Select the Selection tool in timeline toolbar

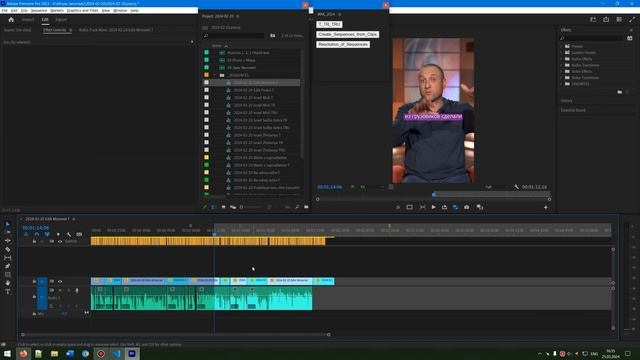pyautogui.click(x=8, y=224)
